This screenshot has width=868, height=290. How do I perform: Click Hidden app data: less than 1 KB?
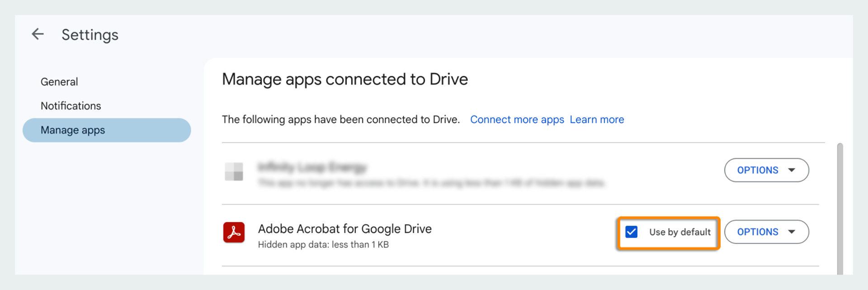323,245
